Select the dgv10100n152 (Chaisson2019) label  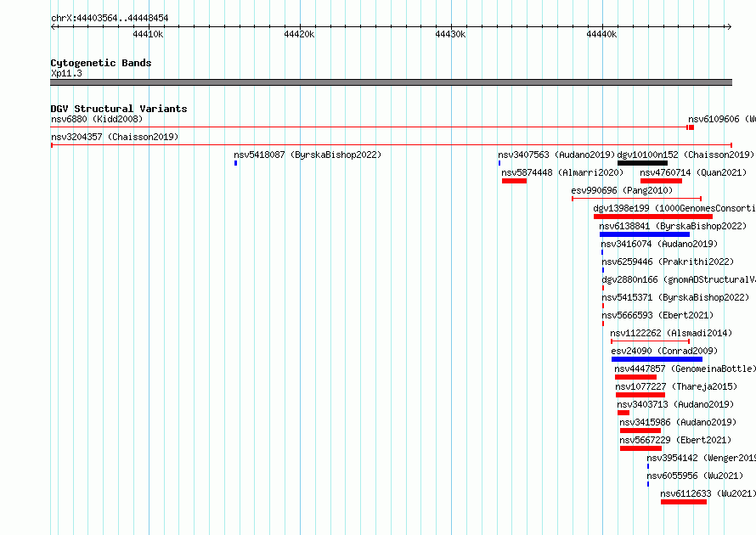[x=685, y=155]
